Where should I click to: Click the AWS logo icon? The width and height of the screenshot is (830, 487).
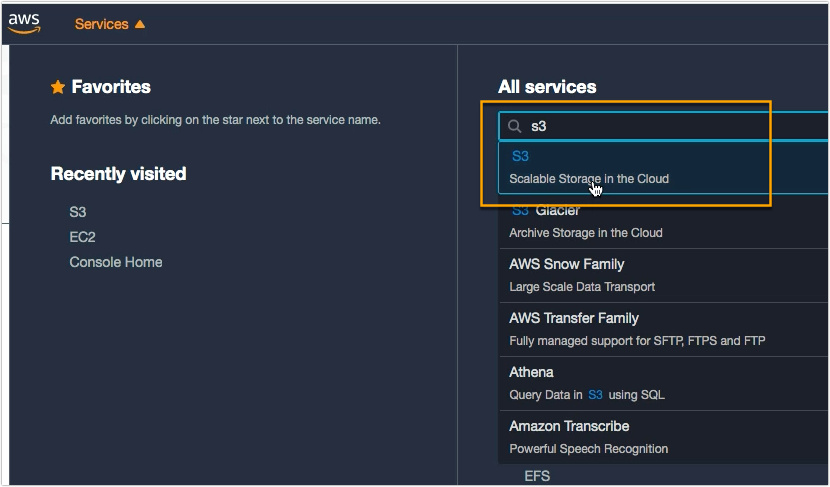pos(23,22)
